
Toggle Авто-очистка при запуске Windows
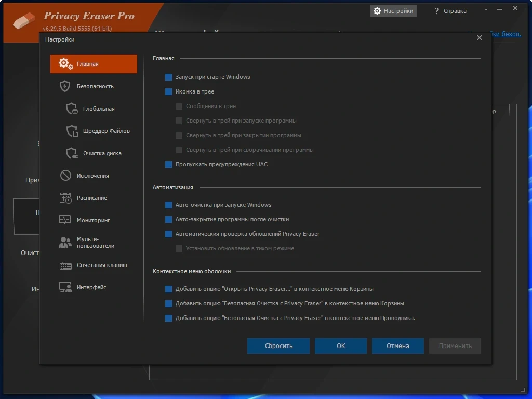[x=168, y=205]
